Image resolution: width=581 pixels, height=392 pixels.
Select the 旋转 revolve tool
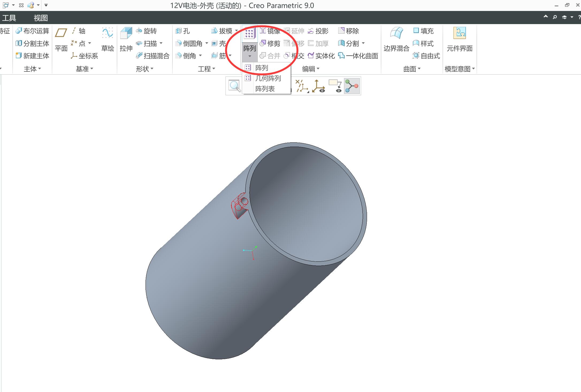click(x=146, y=31)
